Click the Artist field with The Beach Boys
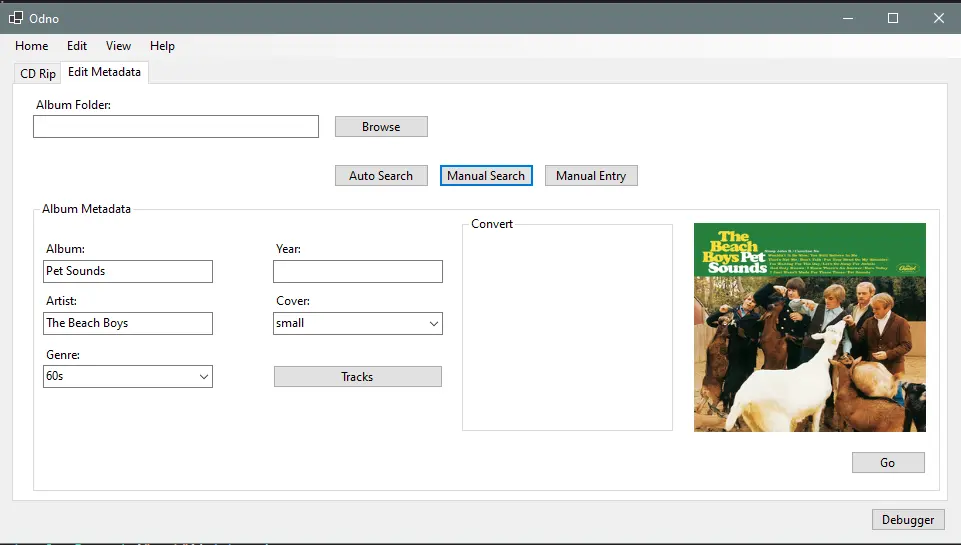Image resolution: width=961 pixels, height=545 pixels. 127,324
